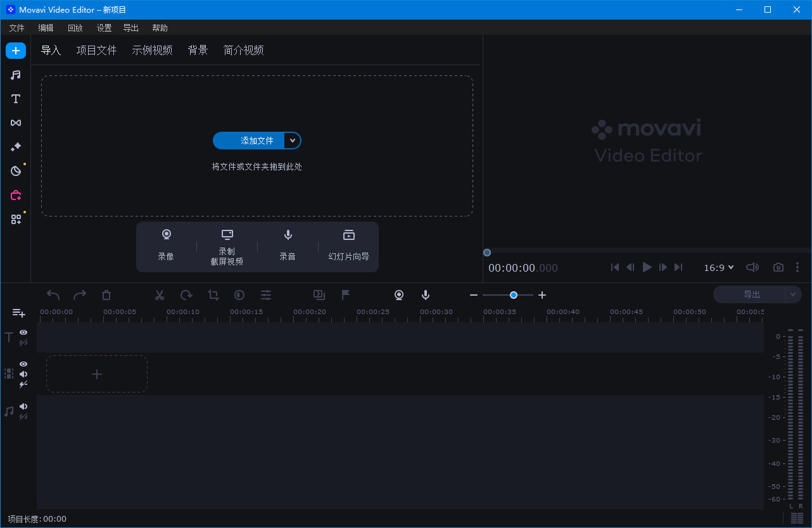Switch to the 项目文件 tab

click(x=97, y=51)
